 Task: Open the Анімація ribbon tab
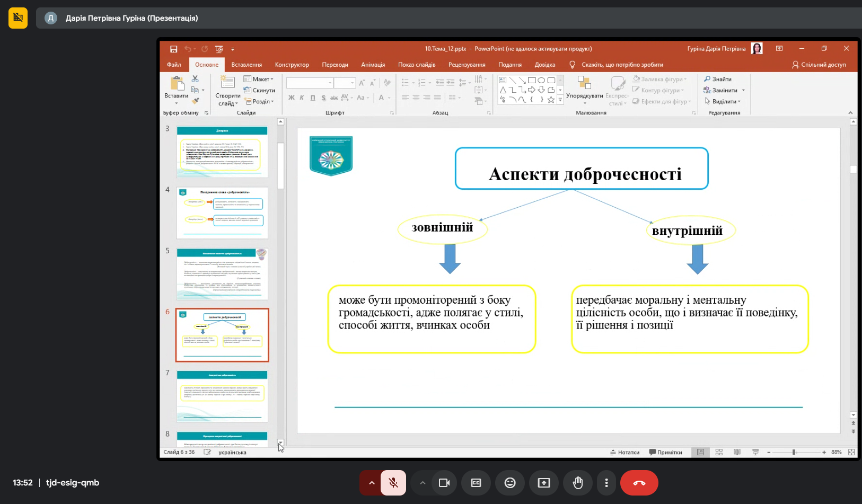click(373, 65)
